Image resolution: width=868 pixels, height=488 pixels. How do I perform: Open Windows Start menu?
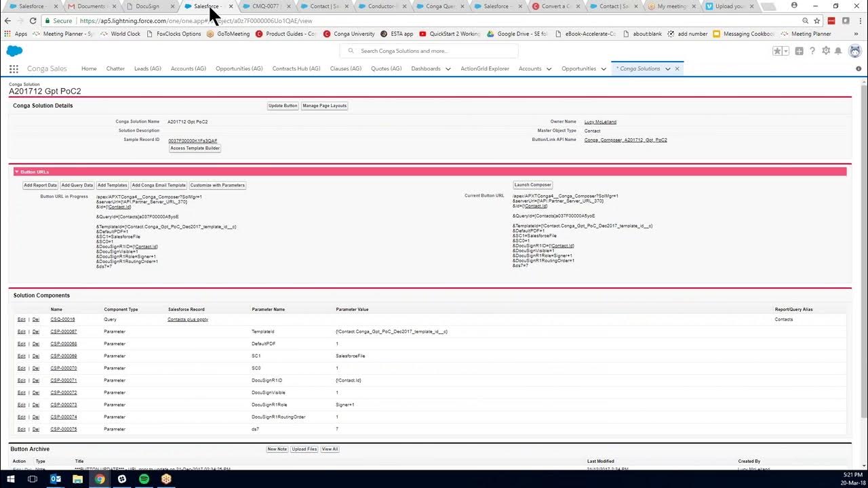pos(10,479)
